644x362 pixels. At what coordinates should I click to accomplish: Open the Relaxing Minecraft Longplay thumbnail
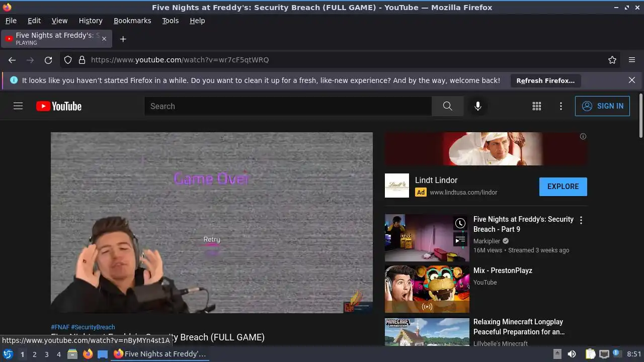[x=427, y=332]
